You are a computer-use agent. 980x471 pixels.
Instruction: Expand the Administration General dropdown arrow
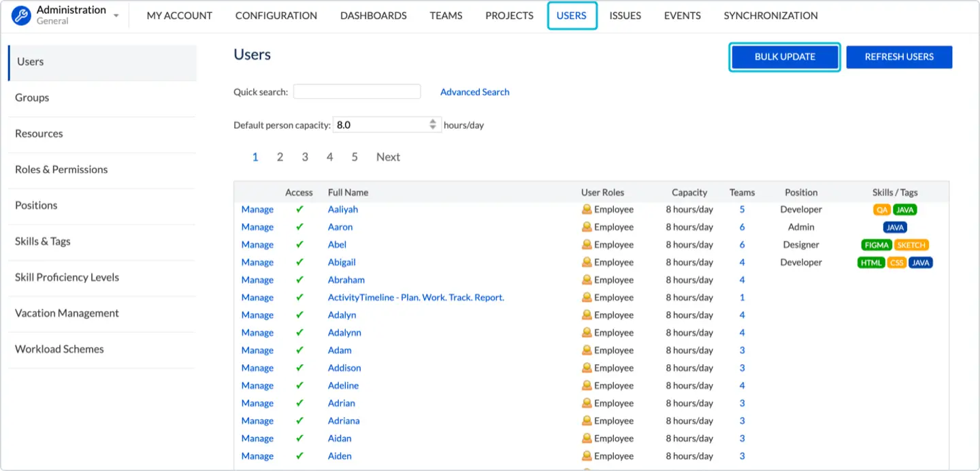click(116, 16)
